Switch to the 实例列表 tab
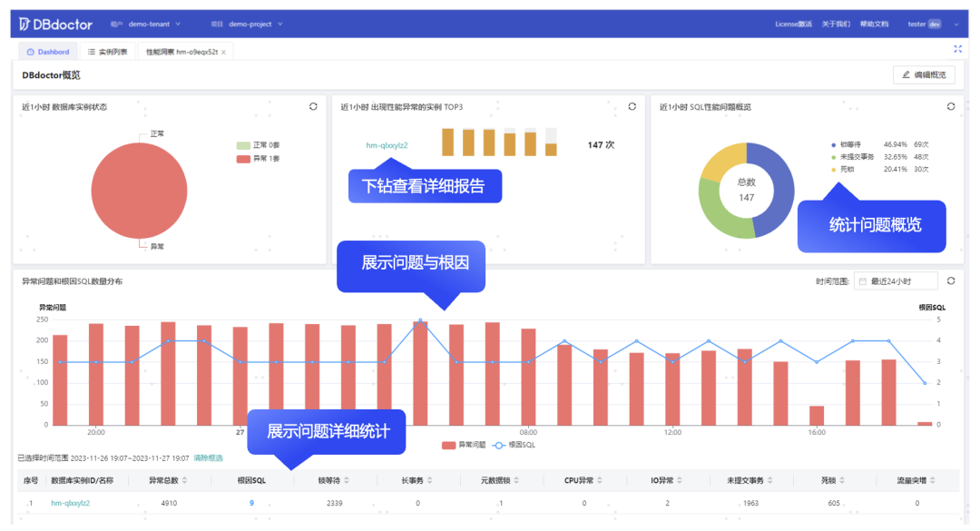The image size is (980, 531). click(107, 52)
